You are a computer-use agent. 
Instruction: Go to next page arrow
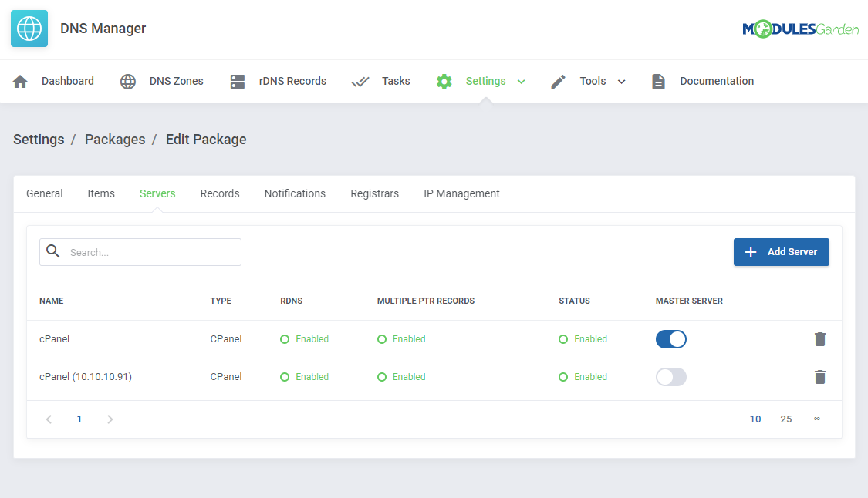click(x=110, y=419)
